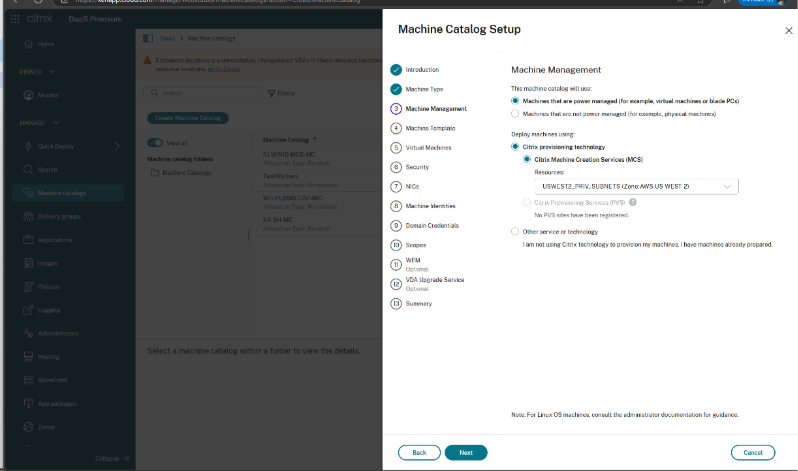Select Other service or technology option
The height and width of the screenshot is (471, 798).
515,231
